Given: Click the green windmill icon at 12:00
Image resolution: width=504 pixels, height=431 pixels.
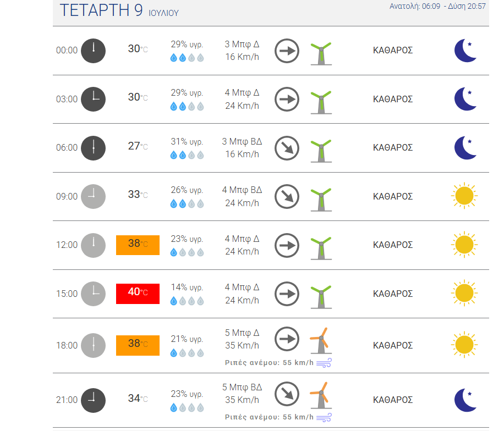Looking at the screenshot, I should tap(321, 248).
